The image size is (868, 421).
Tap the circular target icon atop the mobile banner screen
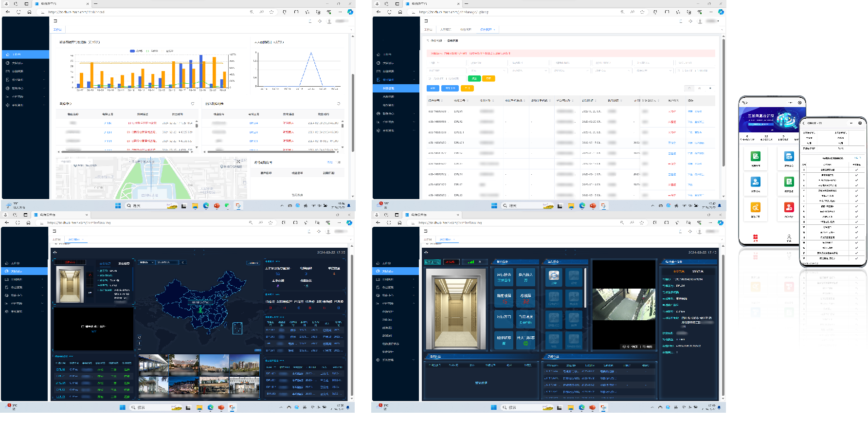tap(800, 103)
